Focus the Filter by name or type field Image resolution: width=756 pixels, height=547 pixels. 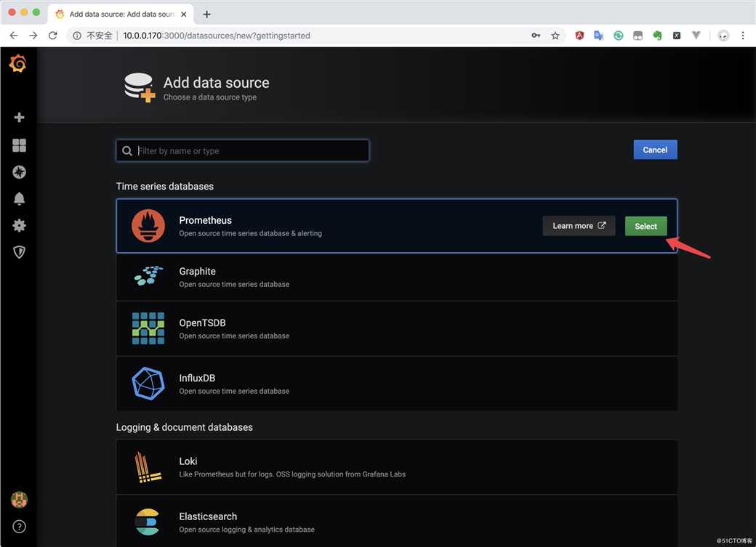point(243,150)
